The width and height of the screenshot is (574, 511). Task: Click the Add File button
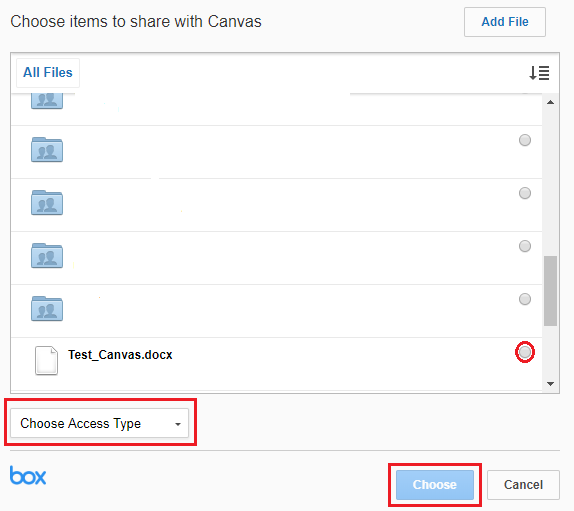coord(505,22)
